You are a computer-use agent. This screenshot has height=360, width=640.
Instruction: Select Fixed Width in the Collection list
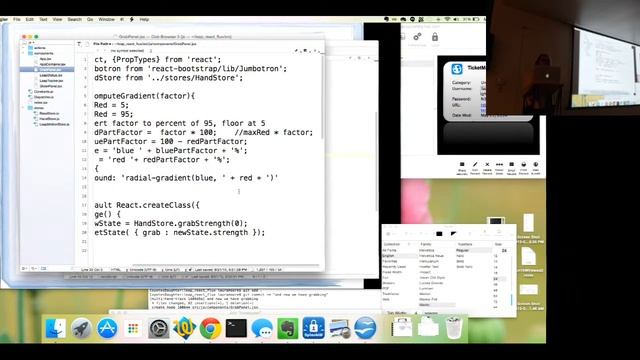coord(392,272)
